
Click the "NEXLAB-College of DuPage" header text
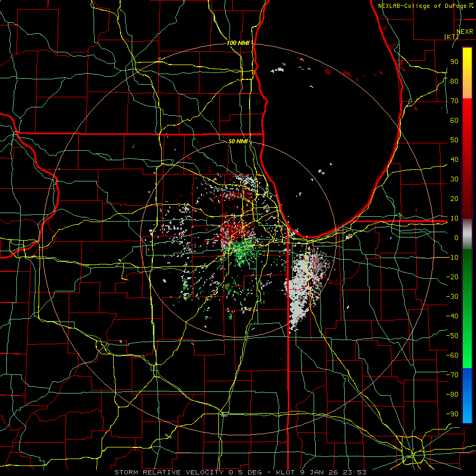point(423,6)
